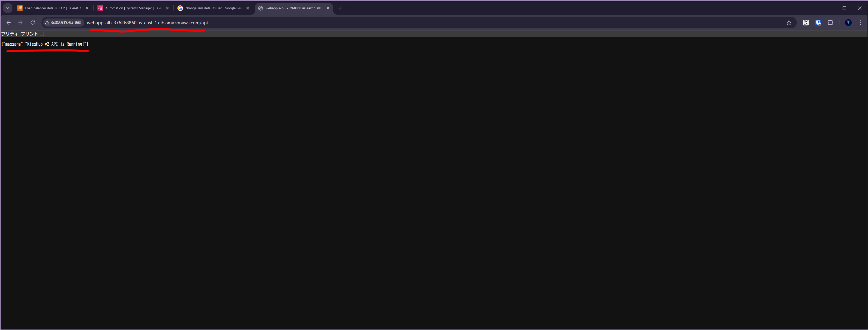Switch to Automation Systems Manager tab
This screenshot has width=868, height=330.
pos(133,8)
